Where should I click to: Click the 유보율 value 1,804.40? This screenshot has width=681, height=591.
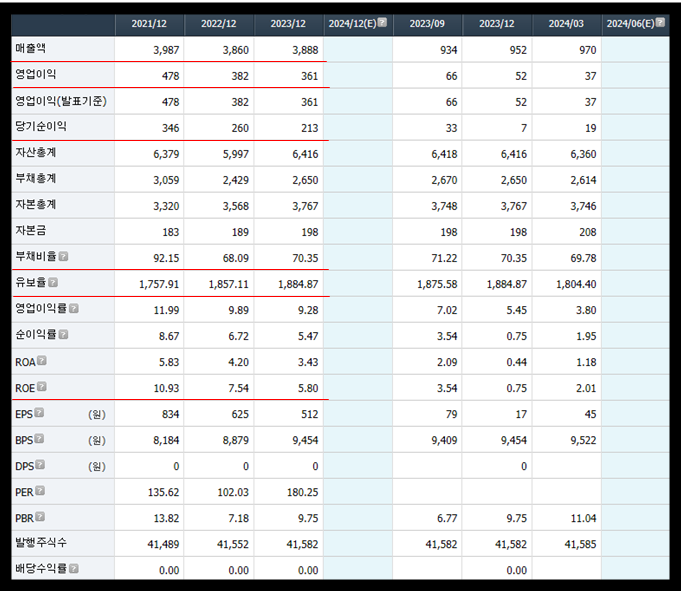(576, 284)
